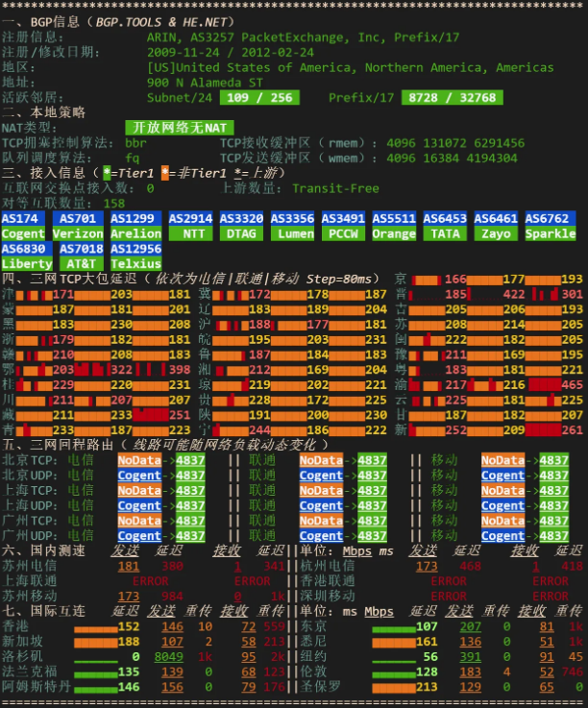
Task: Click the latency value '398' in 鄂 row
Action: point(180,369)
